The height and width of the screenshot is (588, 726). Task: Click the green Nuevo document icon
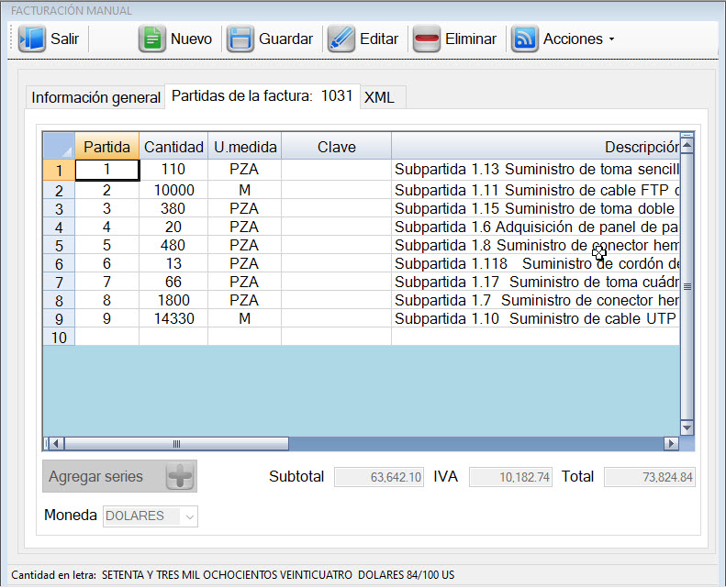coord(152,39)
